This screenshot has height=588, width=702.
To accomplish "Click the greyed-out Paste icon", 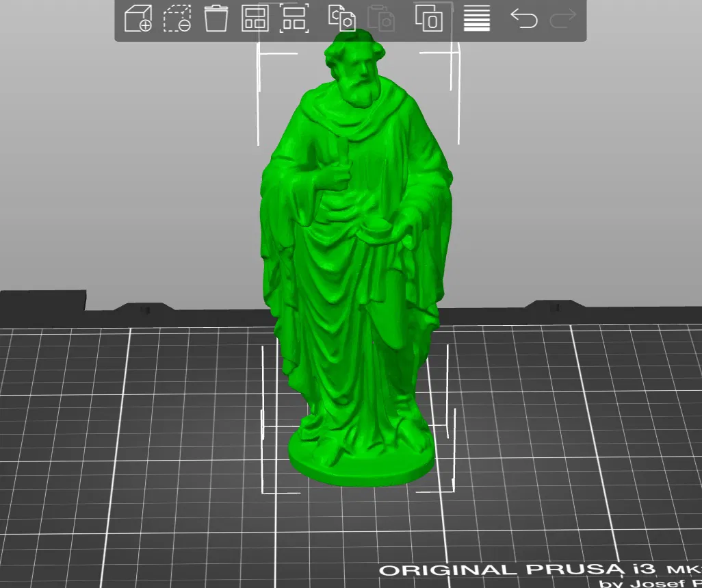I will [x=381, y=18].
